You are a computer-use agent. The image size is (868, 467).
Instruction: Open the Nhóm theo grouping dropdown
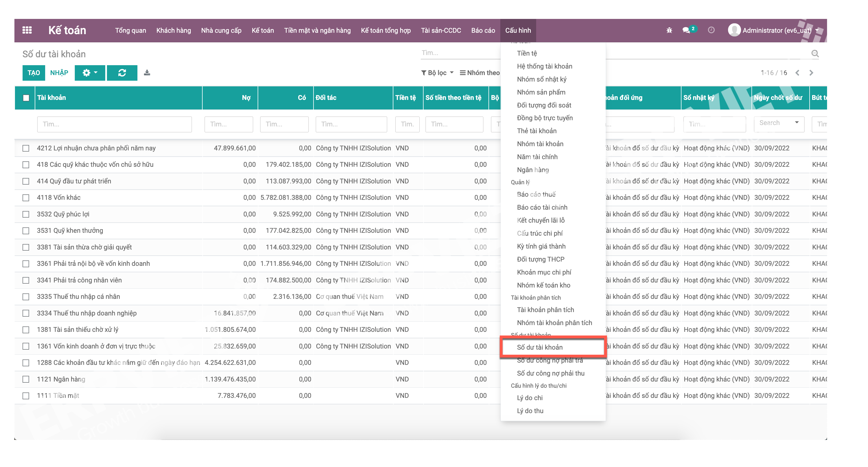(x=480, y=73)
